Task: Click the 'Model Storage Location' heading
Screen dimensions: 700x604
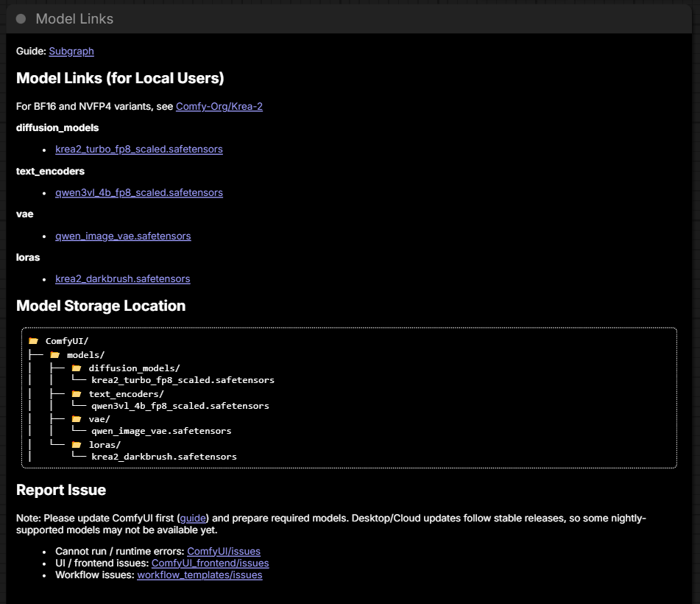Action: [x=101, y=306]
